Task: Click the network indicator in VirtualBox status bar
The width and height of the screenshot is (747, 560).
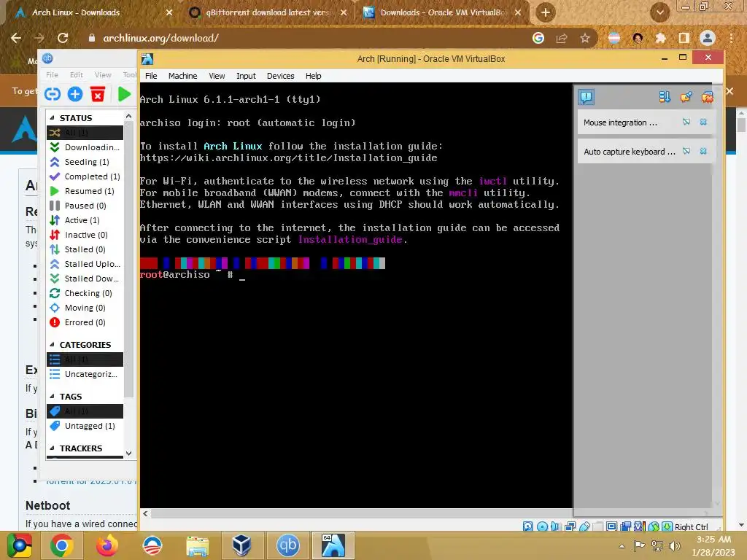Action: tap(570, 526)
